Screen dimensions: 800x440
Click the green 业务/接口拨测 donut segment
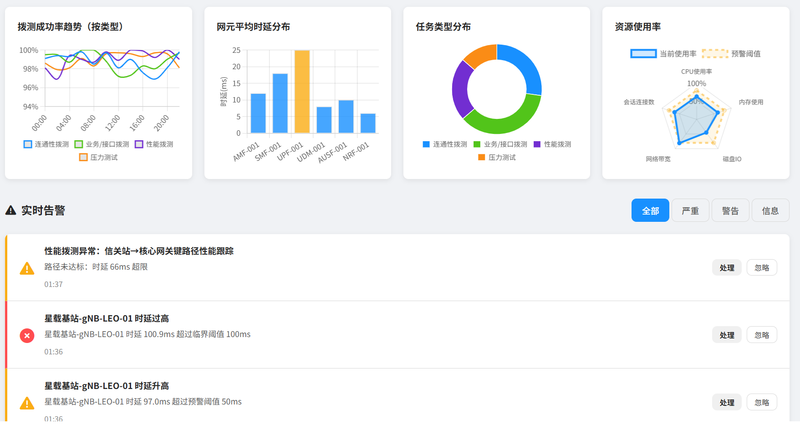(x=501, y=116)
